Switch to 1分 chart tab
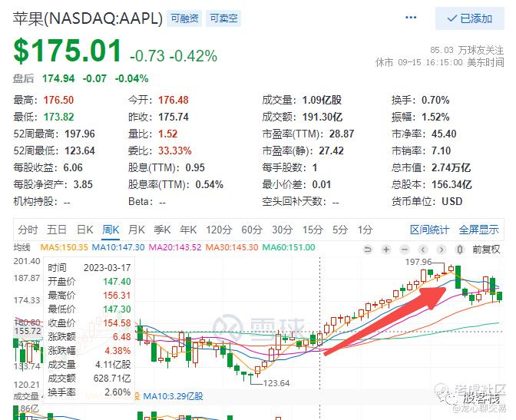The width and height of the screenshot is (516, 420). (x=365, y=230)
